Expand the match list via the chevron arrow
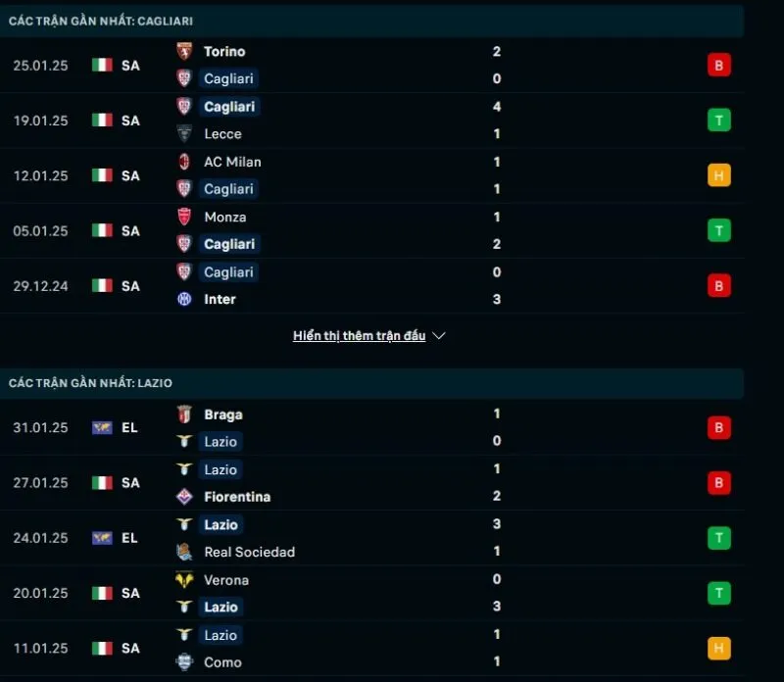The height and width of the screenshot is (682, 784). tap(439, 335)
